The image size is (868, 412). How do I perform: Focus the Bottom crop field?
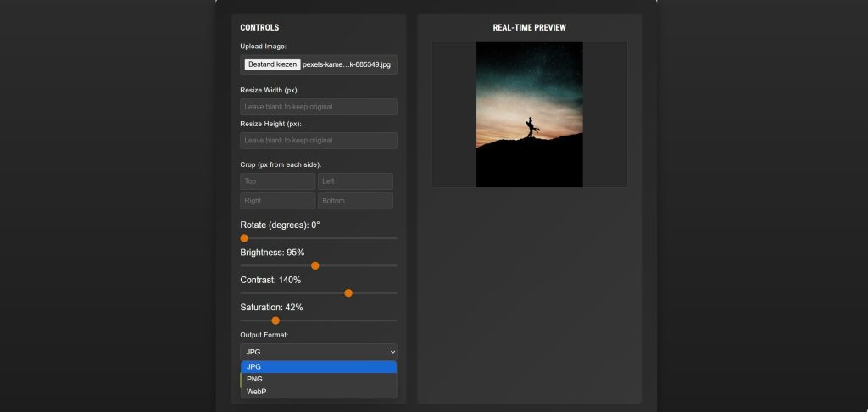coord(355,201)
